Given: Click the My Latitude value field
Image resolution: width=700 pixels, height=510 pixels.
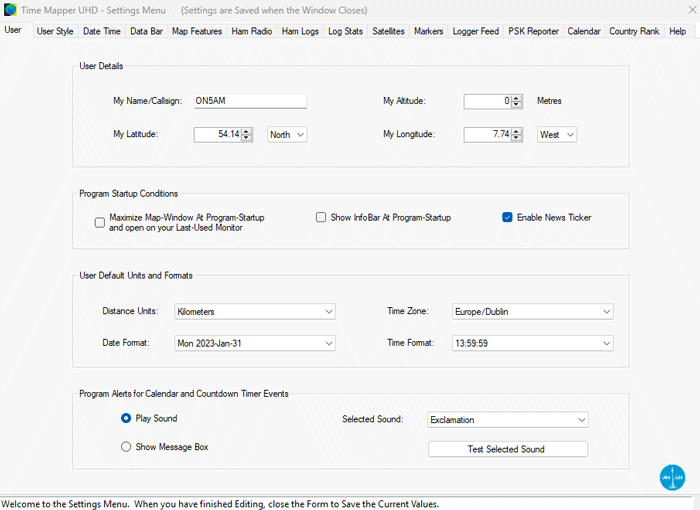Looking at the screenshot, I should click(x=217, y=134).
